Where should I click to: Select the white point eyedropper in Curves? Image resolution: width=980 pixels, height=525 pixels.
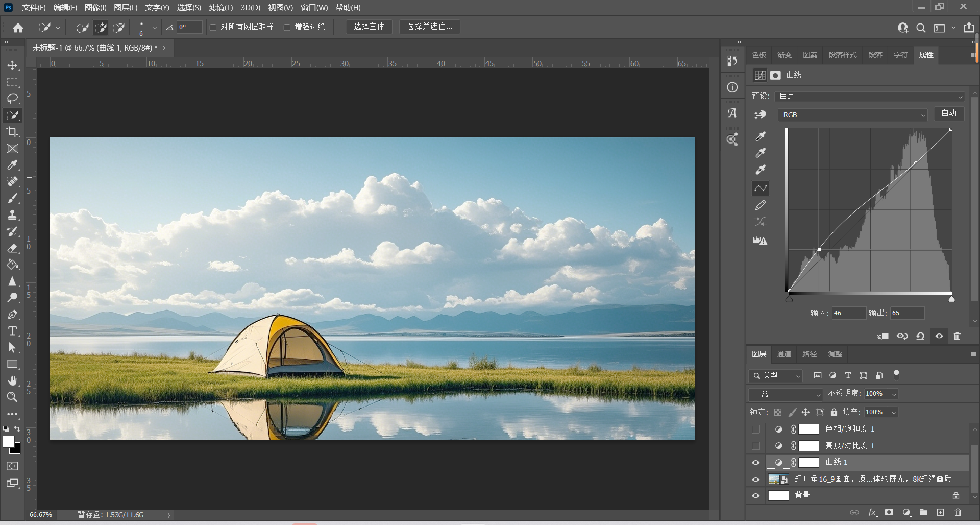[761, 170]
